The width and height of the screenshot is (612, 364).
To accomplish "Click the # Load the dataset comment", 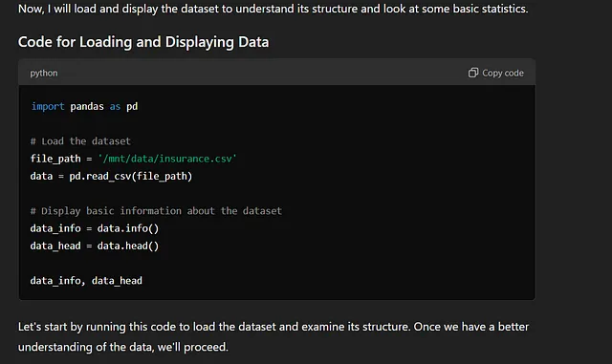I will click(x=80, y=141).
